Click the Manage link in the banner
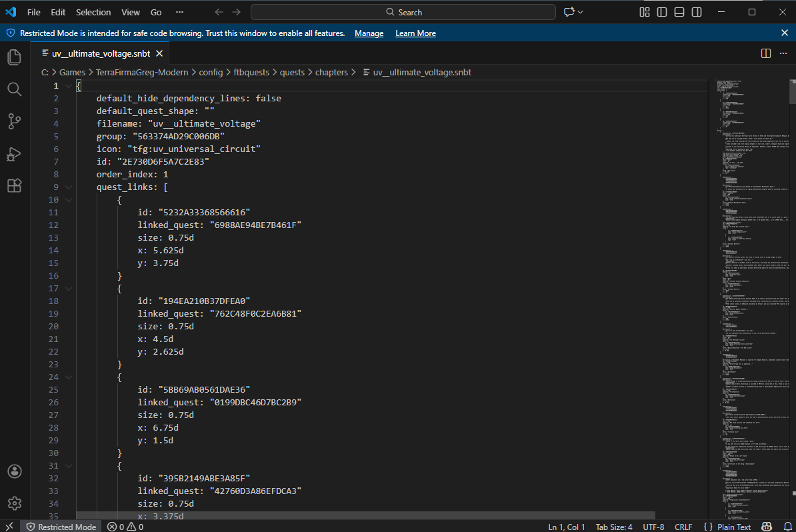Image resolution: width=796 pixels, height=532 pixels. click(x=369, y=33)
